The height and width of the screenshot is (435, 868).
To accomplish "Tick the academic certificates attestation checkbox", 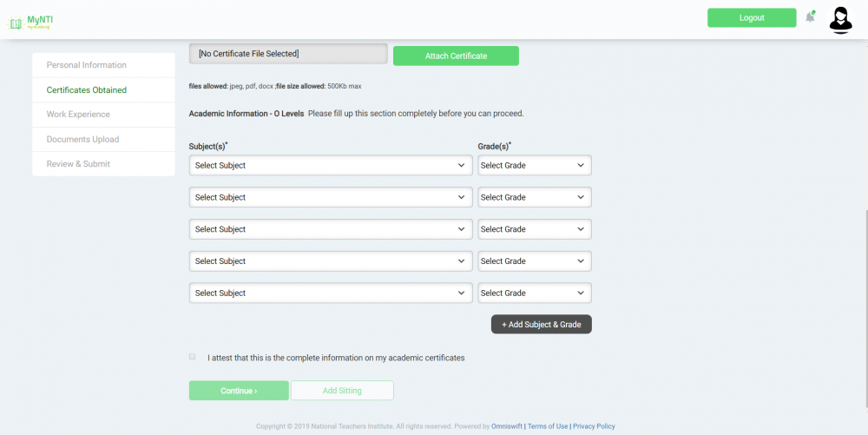I will pos(193,357).
